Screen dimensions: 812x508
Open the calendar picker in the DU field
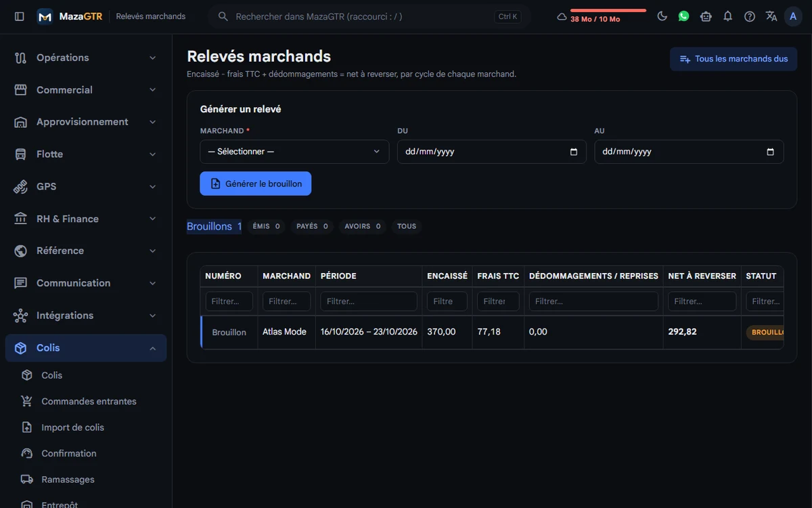coord(574,152)
